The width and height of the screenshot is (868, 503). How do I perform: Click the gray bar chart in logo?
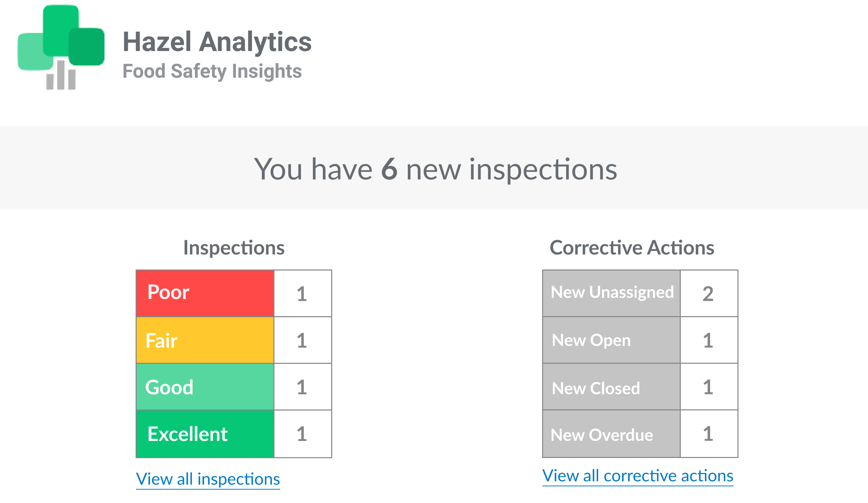pos(60,76)
